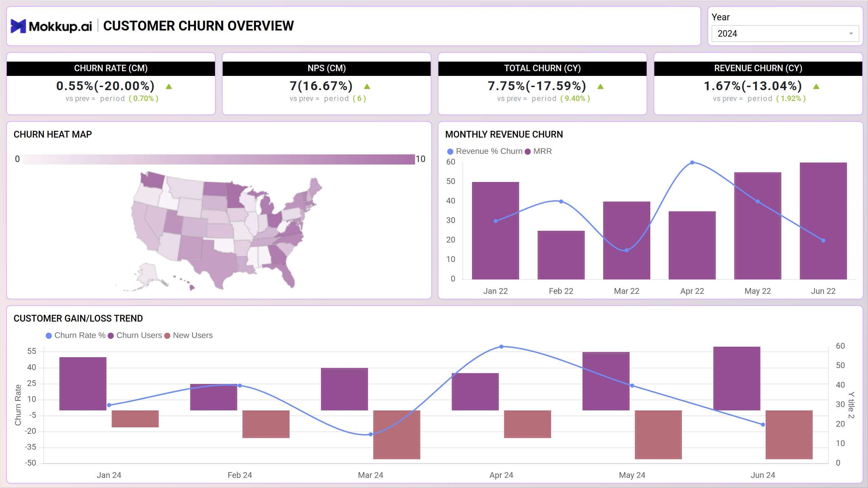Click the 1.67%(-13.04%) value
This screenshot has height=488, width=868.
pos(753,86)
